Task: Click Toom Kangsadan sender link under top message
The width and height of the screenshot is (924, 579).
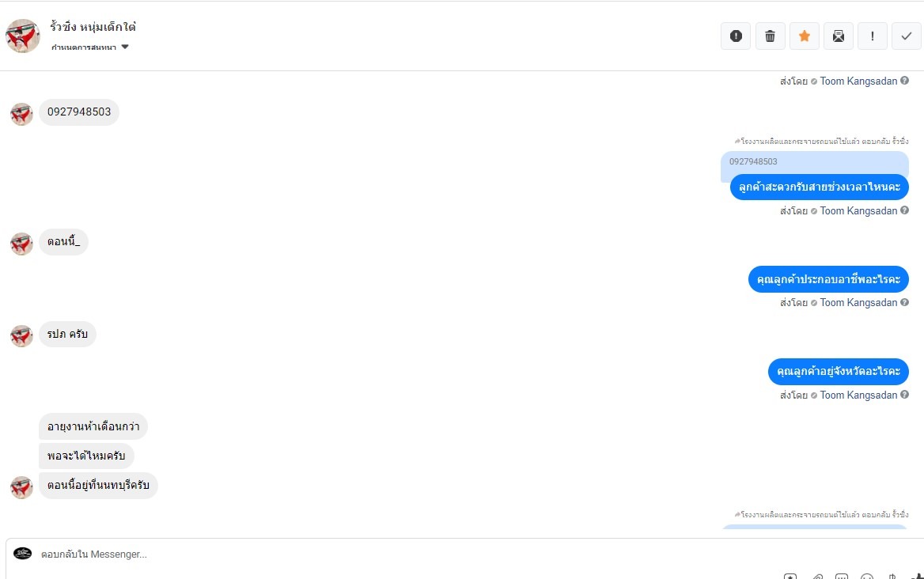Action: 858,81
